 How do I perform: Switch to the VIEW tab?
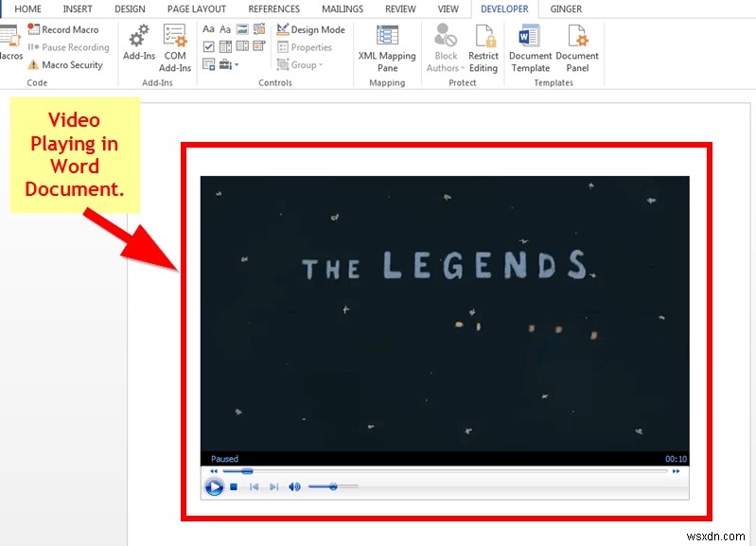448,9
